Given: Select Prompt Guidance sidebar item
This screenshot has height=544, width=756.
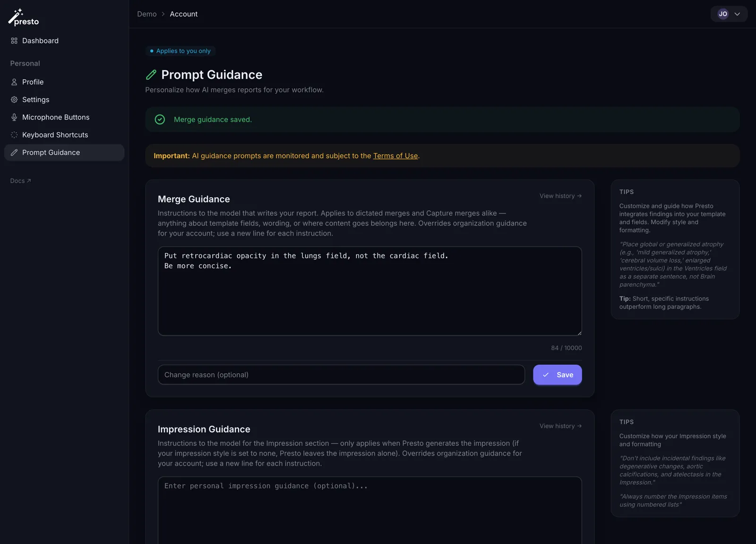Looking at the screenshot, I should click(x=64, y=153).
